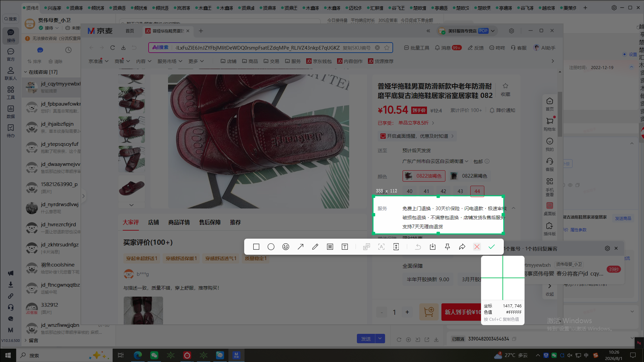Expand the 留言 section

pyautogui.click(x=25, y=340)
